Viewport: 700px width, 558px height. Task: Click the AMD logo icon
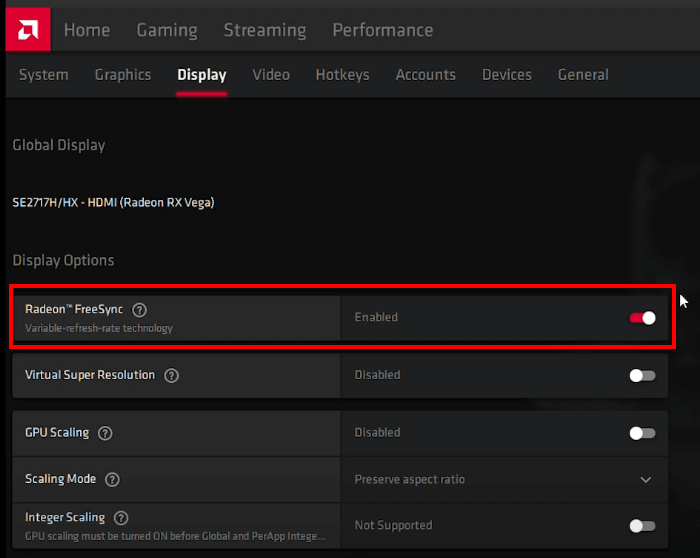[x=28, y=29]
